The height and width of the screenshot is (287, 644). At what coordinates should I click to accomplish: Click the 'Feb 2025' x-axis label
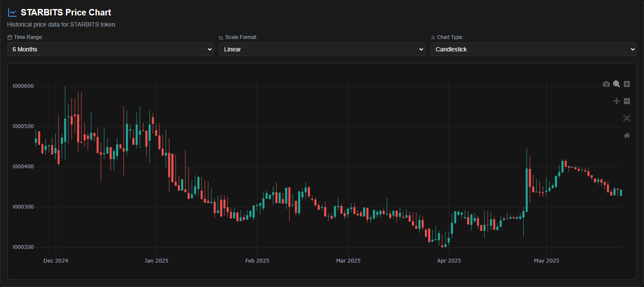click(257, 260)
